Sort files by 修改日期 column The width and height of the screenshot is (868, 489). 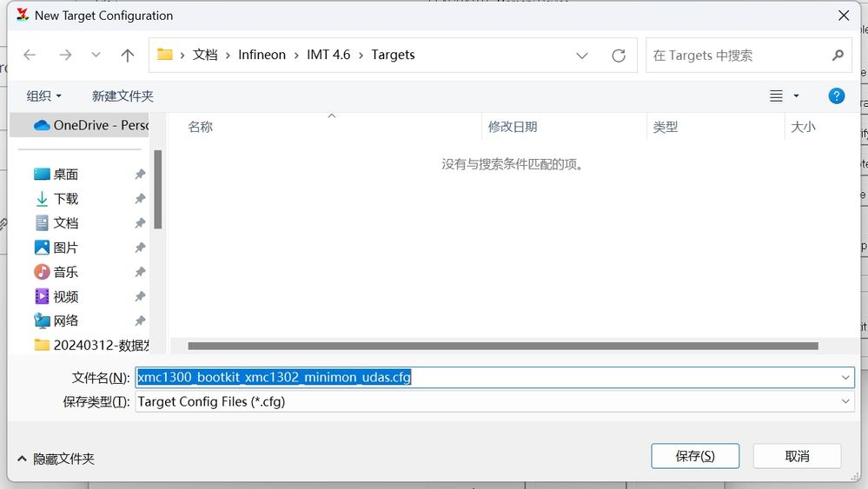pyautogui.click(x=513, y=127)
